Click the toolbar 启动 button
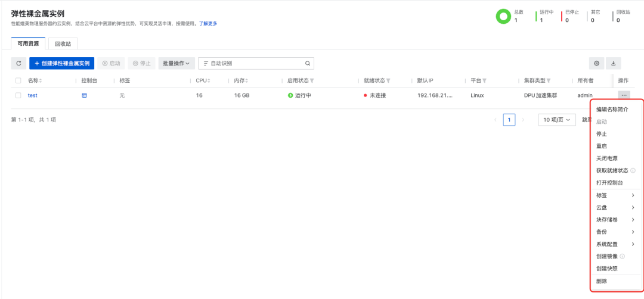644x299 pixels. pyautogui.click(x=111, y=64)
